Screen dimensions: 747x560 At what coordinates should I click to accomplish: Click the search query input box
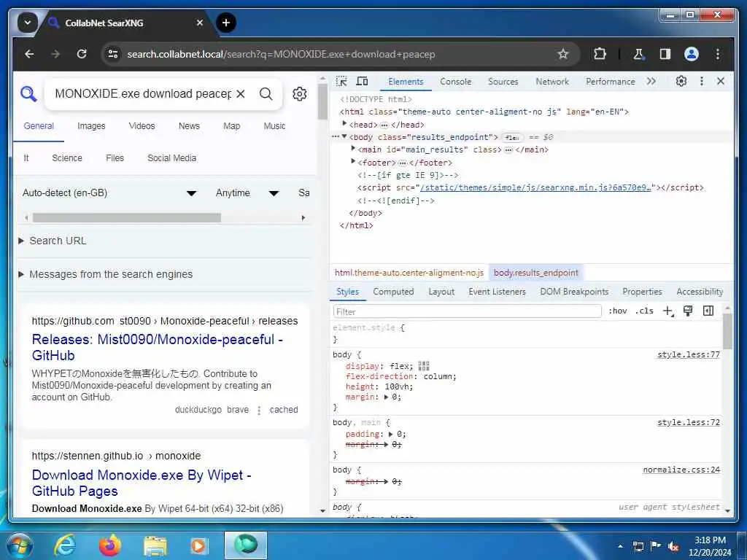point(143,94)
